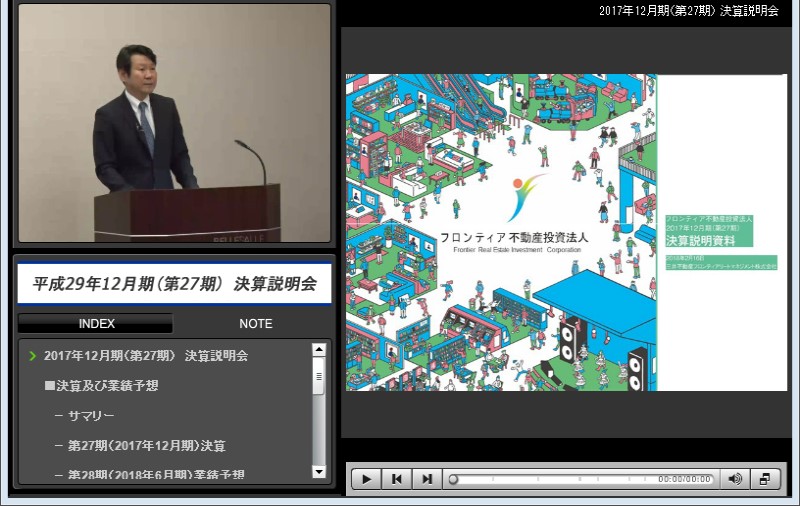
Task: Mute audio with the speaker icon
Action: [x=735, y=479]
